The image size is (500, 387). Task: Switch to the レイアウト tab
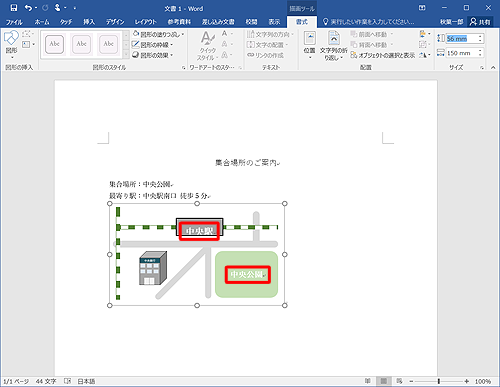[146, 22]
